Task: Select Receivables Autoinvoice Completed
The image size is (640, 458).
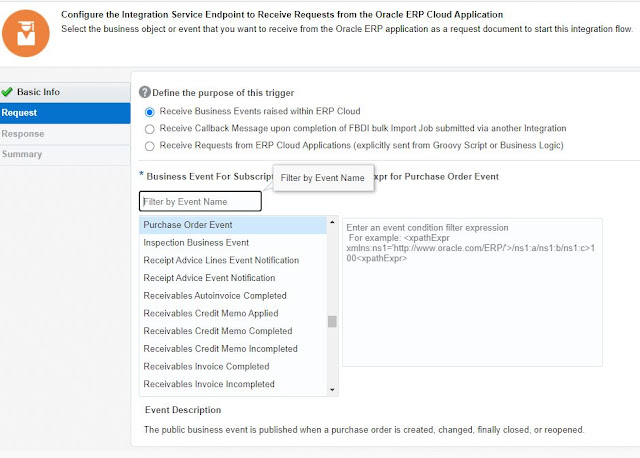Action: tap(233, 296)
